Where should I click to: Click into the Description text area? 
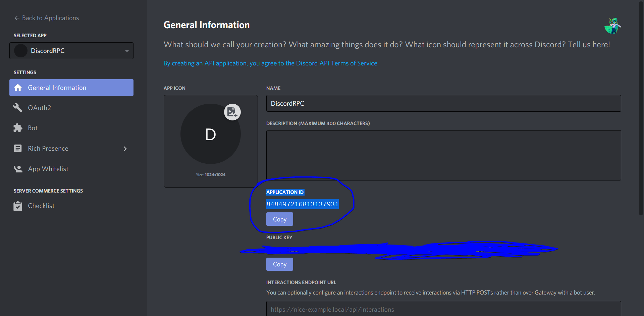(x=443, y=155)
